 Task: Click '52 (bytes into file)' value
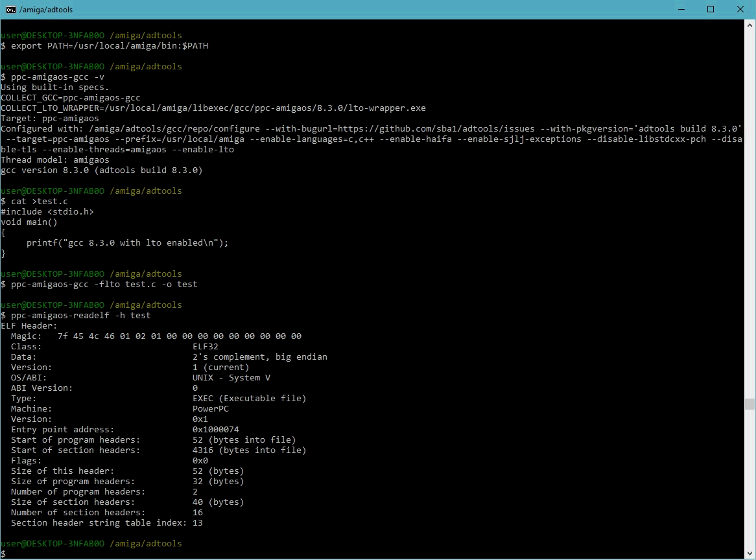point(244,440)
